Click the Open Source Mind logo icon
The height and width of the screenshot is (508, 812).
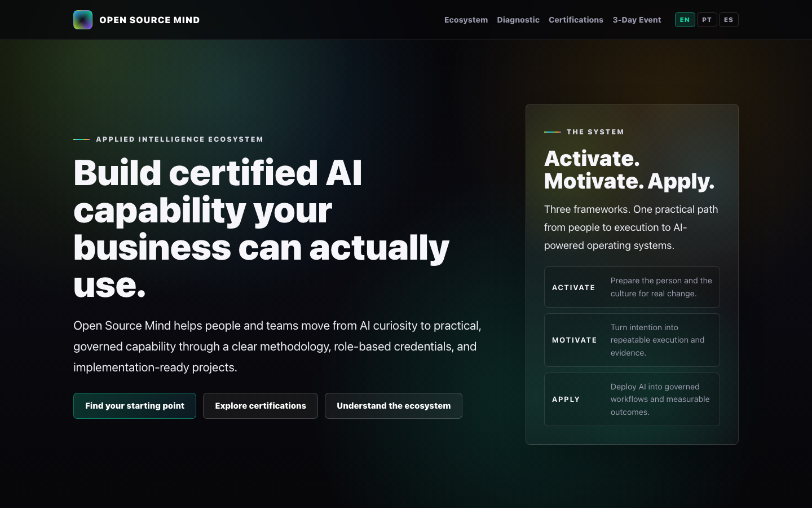83,20
